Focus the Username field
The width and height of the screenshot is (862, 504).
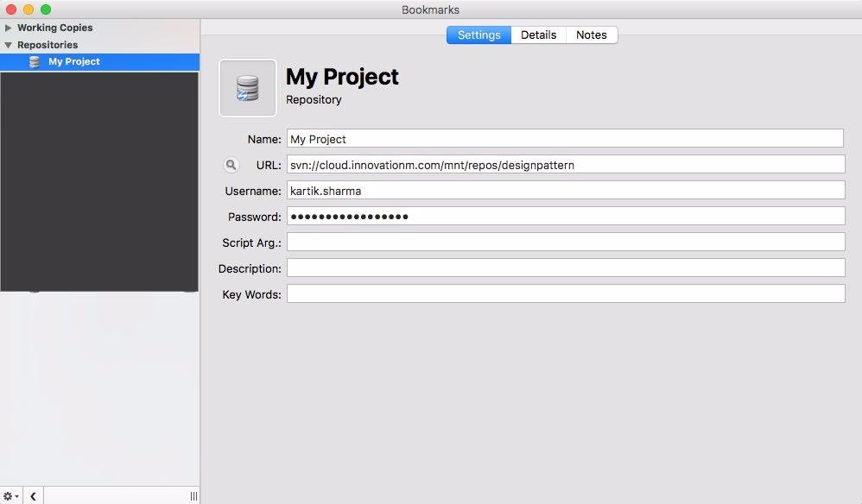[x=565, y=191]
